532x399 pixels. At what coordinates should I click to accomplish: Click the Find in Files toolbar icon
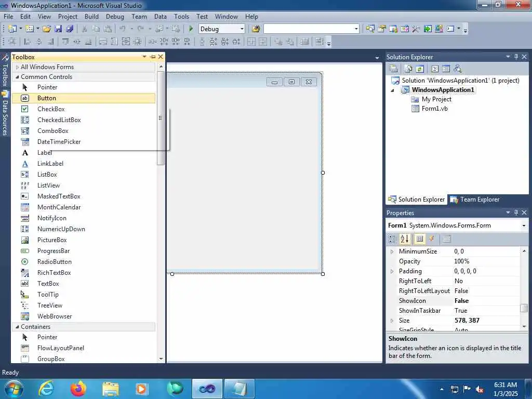click(256, 29)
